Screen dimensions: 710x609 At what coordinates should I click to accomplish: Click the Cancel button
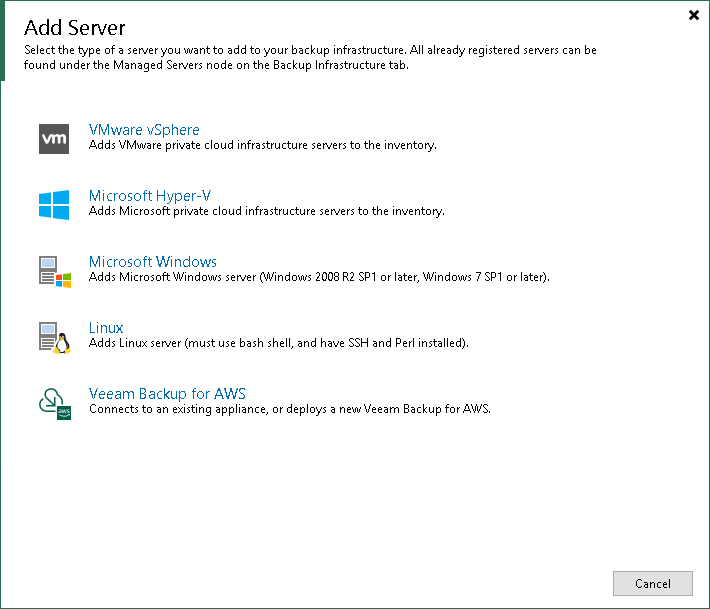(652, 584)
